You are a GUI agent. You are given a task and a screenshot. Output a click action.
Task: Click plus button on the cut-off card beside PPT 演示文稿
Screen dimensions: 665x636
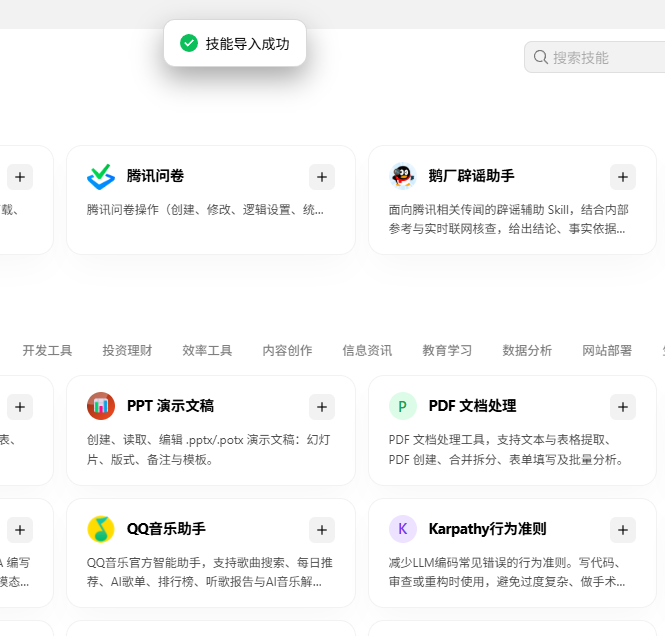click(x=20, y=407)
